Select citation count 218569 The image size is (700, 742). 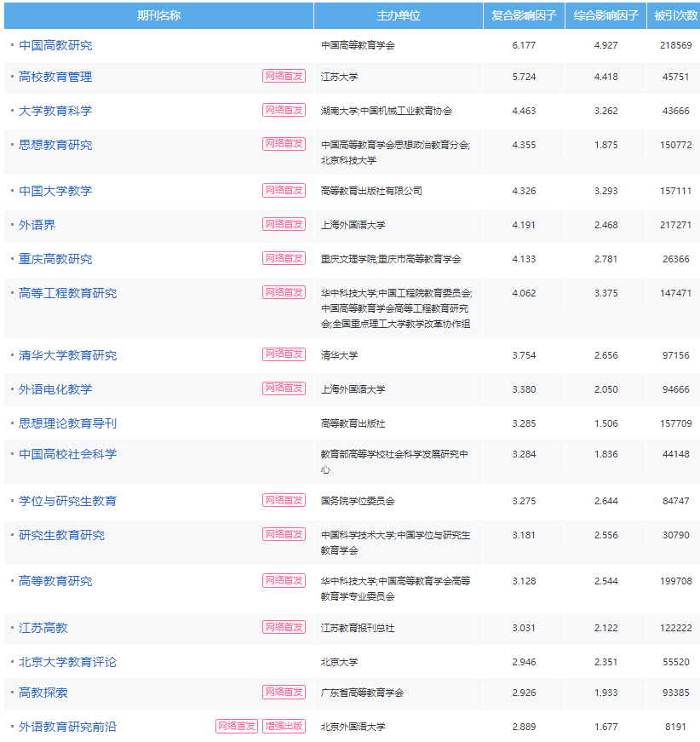(x=676, y=45)
